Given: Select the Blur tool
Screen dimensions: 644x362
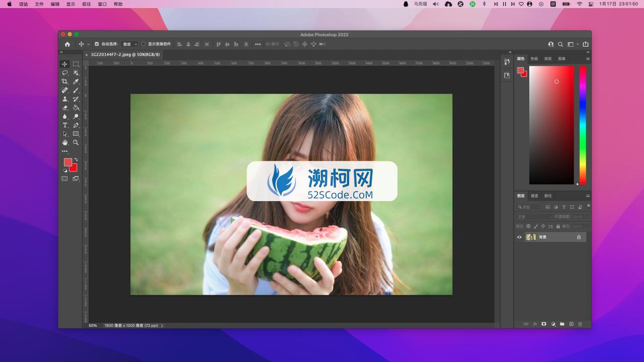Looking at the screenshot, I should pyautogui.click(x=64, y=117).
